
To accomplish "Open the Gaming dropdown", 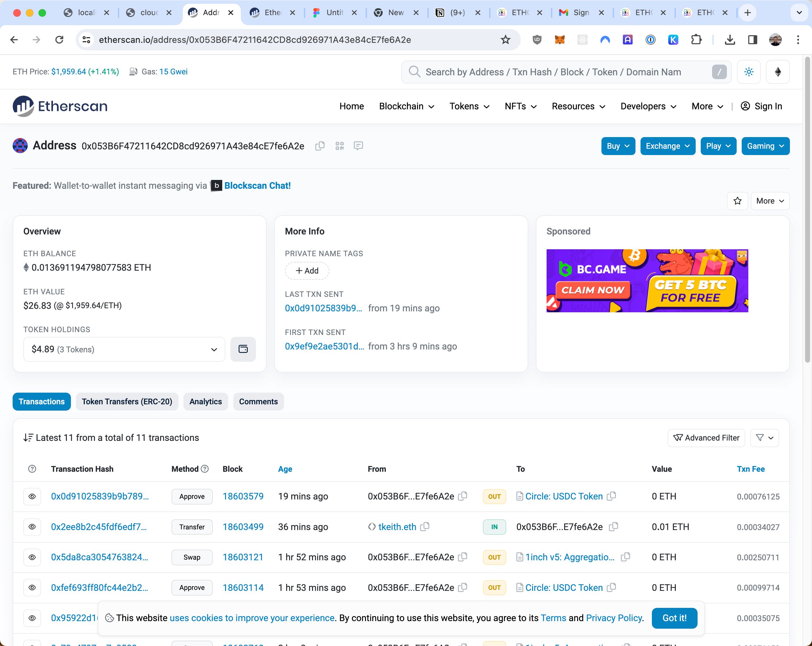I will [x=765, y=146].
